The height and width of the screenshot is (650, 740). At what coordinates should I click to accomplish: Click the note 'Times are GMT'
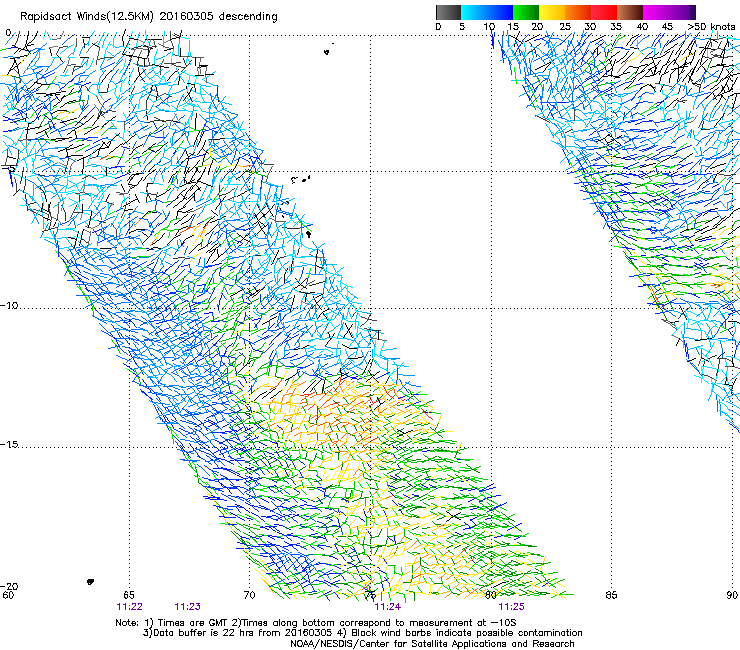tap(193, 623)
